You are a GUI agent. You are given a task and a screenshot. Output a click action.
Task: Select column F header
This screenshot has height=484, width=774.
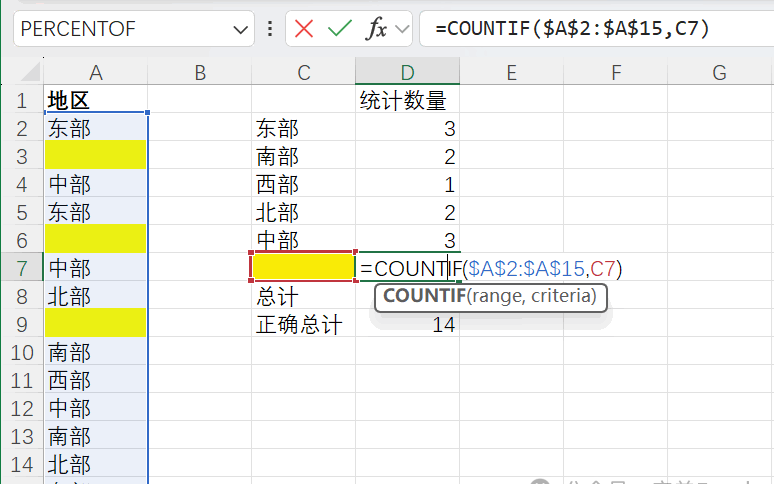pos(616,73)
